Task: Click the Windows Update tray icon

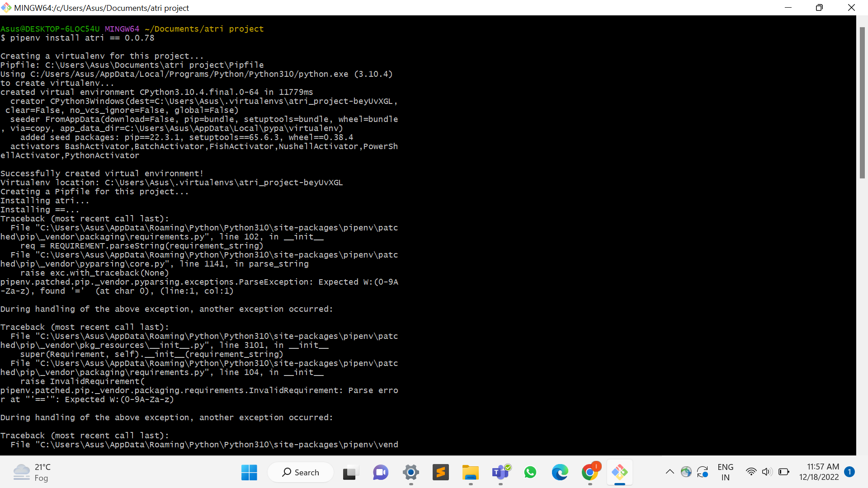Action: click(x=703, y=472)
